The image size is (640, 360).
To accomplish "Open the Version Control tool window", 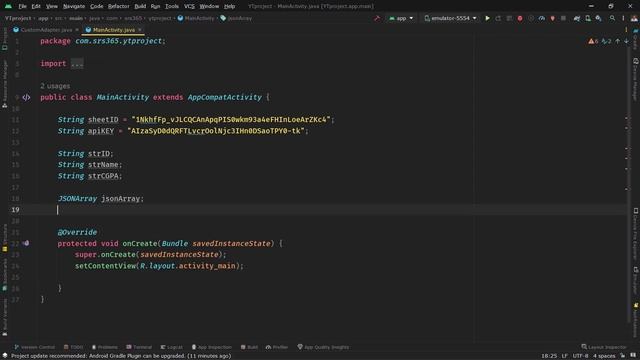I will pos(34,347).
